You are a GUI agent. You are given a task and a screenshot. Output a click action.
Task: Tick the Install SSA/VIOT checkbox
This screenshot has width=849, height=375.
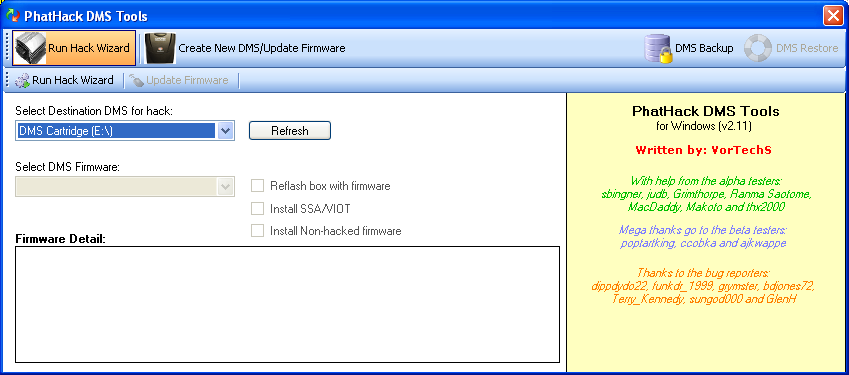click(257, 208)
